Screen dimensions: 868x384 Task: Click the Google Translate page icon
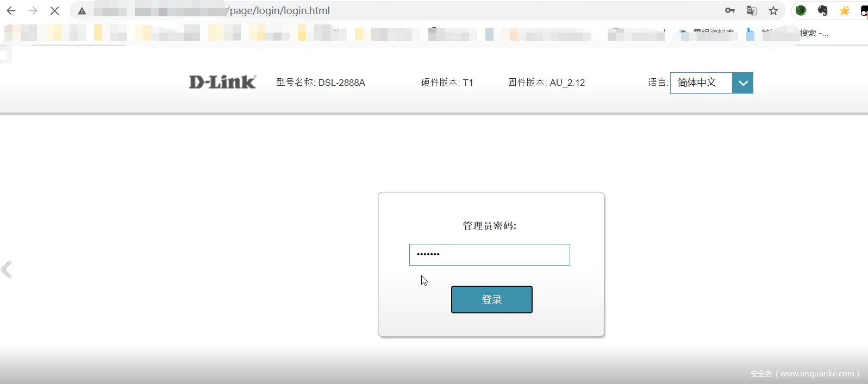click(752, 11)
